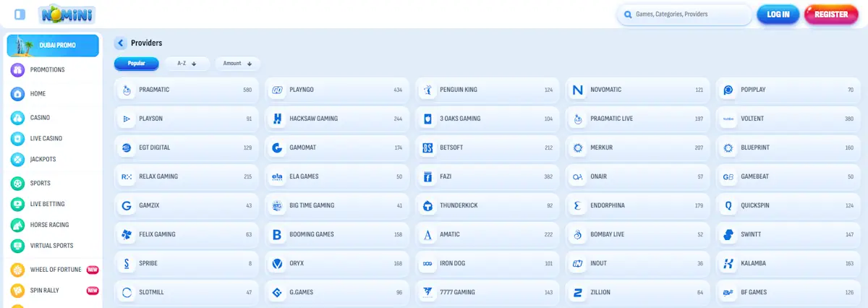Select the Popular sort tab

pyautogui.click(x=136, y=64)
